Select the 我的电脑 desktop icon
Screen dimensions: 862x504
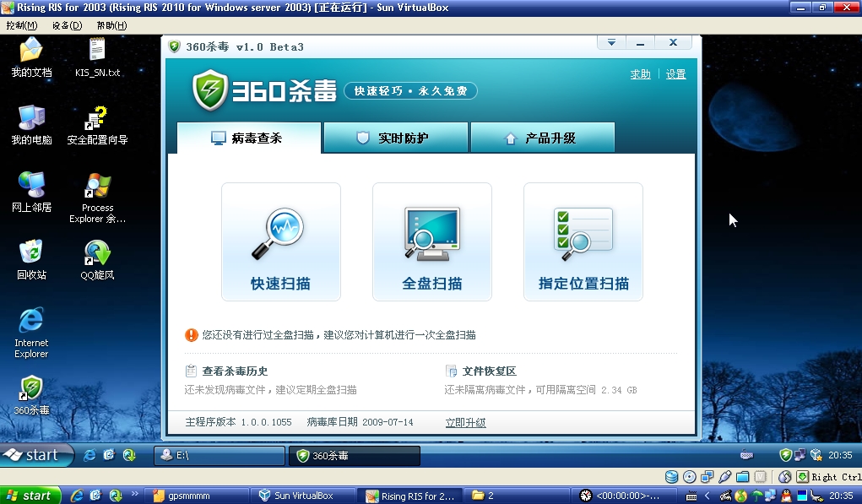point(31,125)
